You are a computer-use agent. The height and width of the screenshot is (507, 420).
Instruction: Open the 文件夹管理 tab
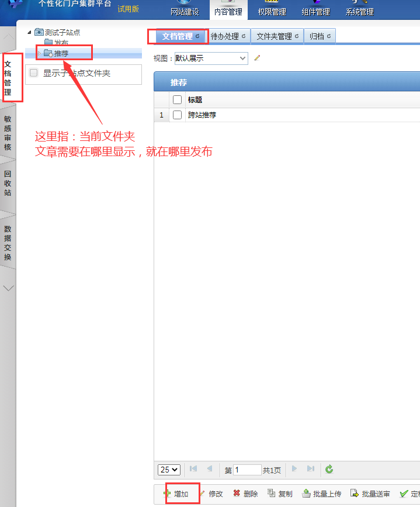(x=277, y=36)
